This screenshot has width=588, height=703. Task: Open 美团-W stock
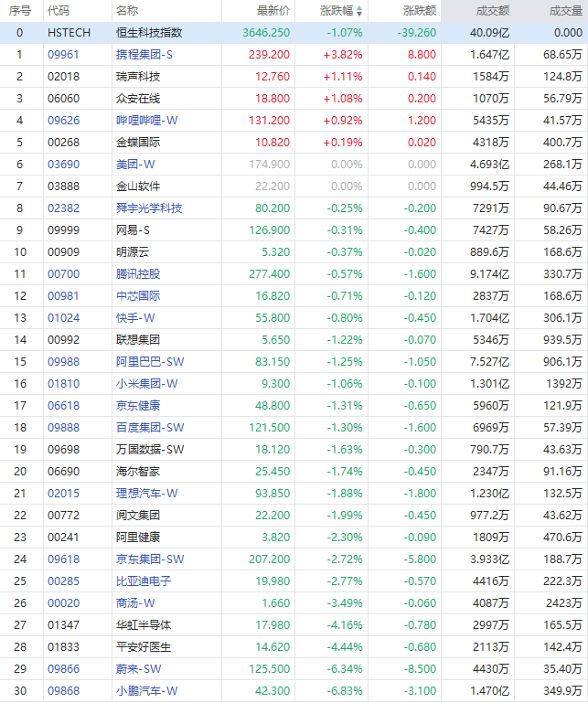(x=135, y=165)
